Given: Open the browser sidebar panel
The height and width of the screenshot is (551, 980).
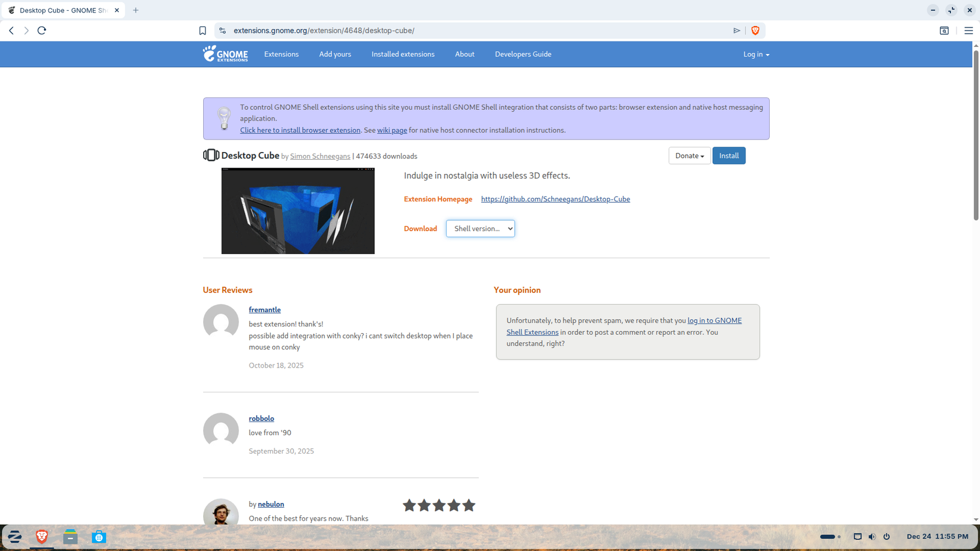Looking at the screenshot, I should click(944, 30).
